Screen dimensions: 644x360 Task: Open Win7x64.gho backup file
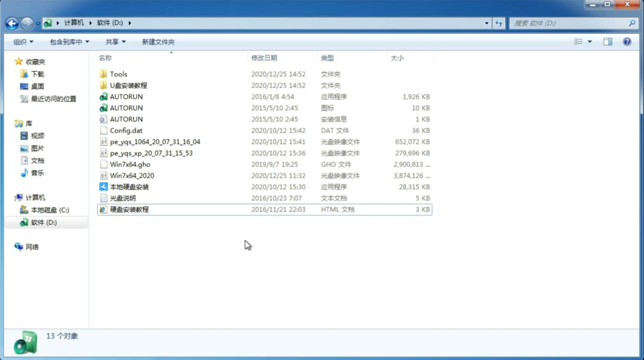click(130, 164)
